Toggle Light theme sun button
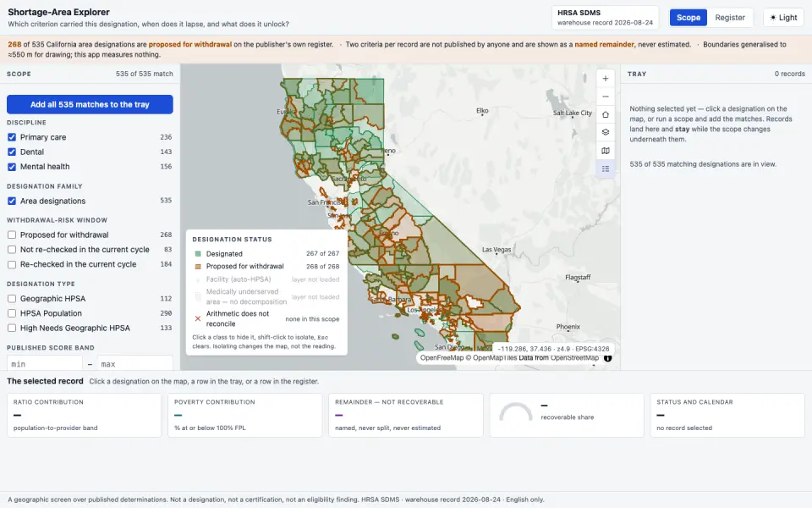Screen dimensions: 812x508 [x=783, y=18]
